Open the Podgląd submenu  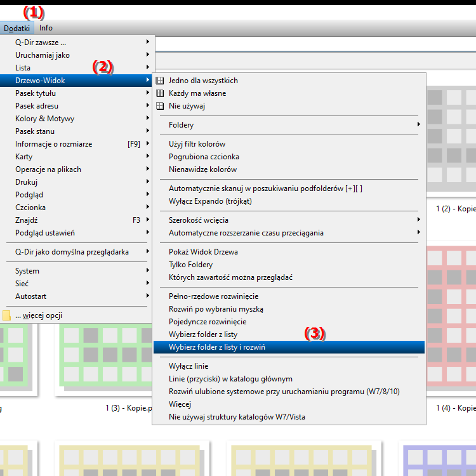click(x=76, y=195)
